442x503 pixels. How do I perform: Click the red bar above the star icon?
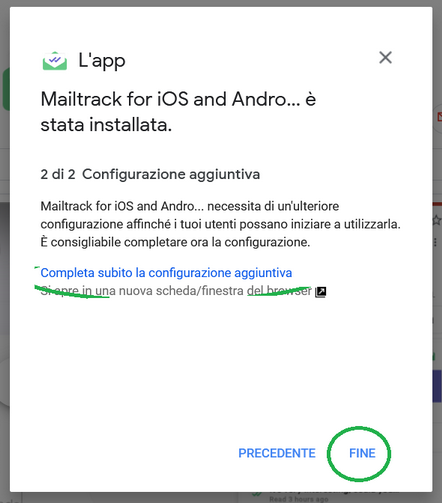pos(437,204)
